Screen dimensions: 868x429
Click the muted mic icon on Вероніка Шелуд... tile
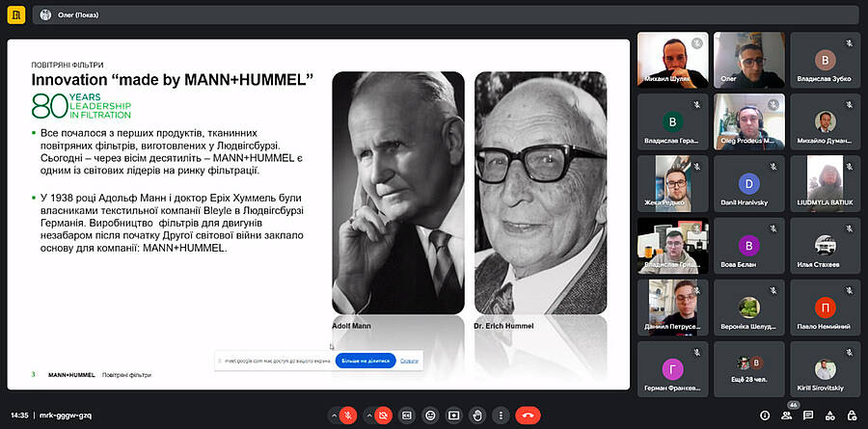pos(773,290)
